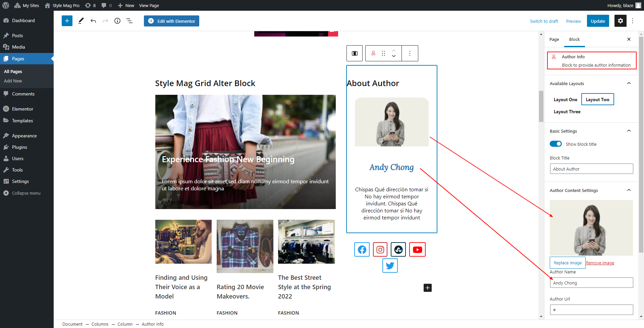The image size is (644, 328).
Task: Open the list view icon
Action: point(129,21)
